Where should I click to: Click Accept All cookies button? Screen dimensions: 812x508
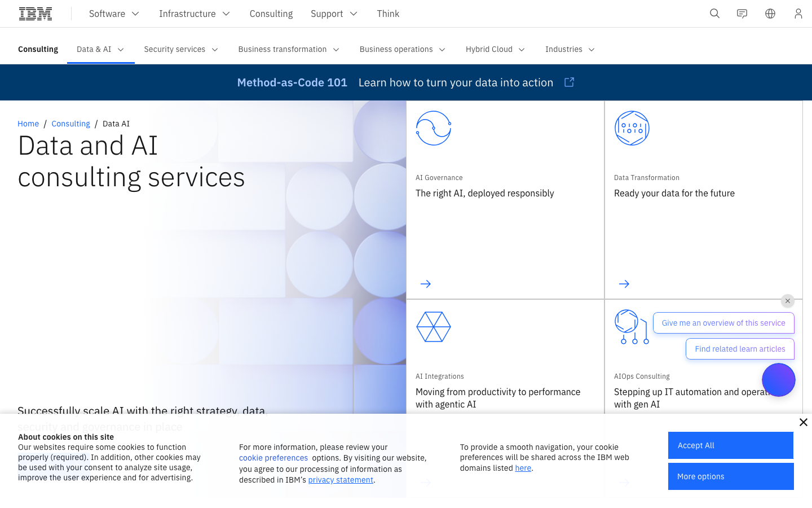click(731, 445)
